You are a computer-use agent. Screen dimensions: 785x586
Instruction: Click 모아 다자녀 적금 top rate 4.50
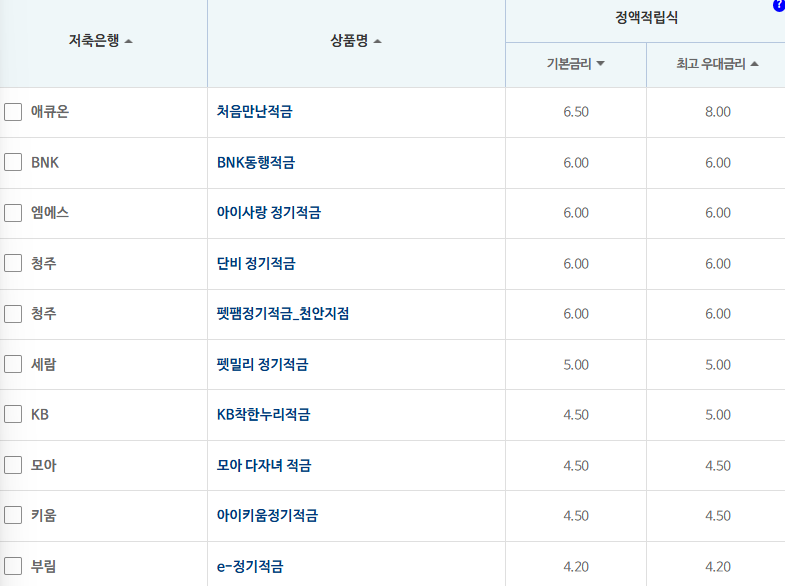[718, 466]
